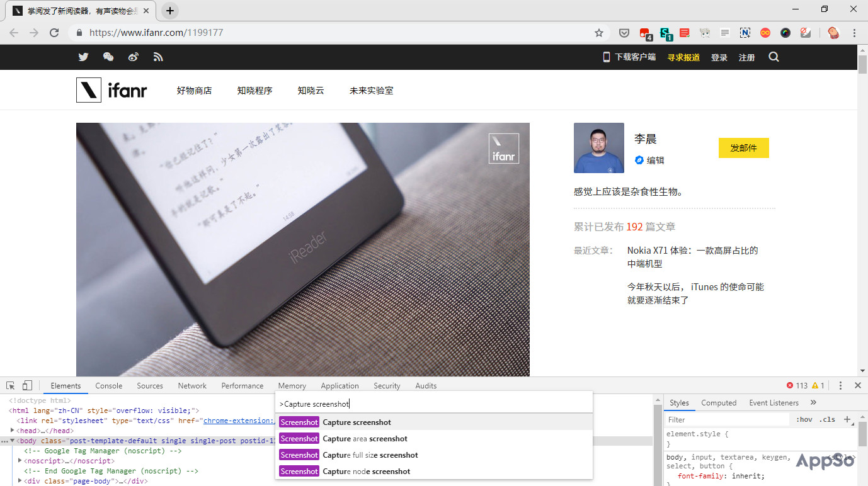
Task: Toggle the device emulation toolbar in DevTools
Action: pyautogui.click(x=26, y=385)
